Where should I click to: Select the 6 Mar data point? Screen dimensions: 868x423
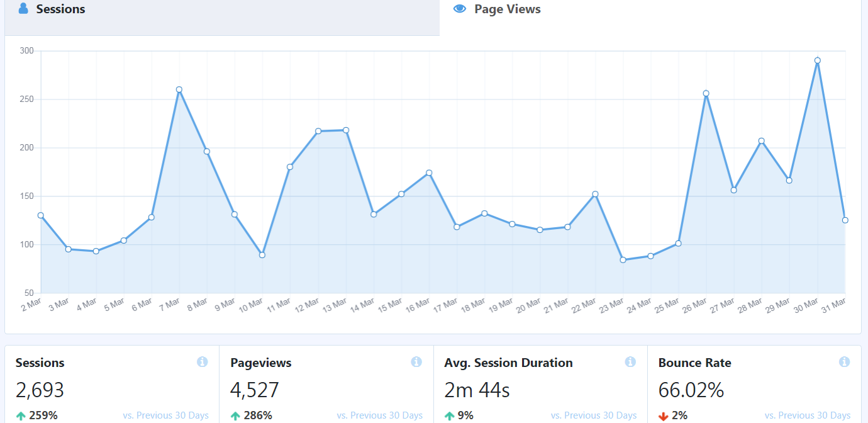152,217
